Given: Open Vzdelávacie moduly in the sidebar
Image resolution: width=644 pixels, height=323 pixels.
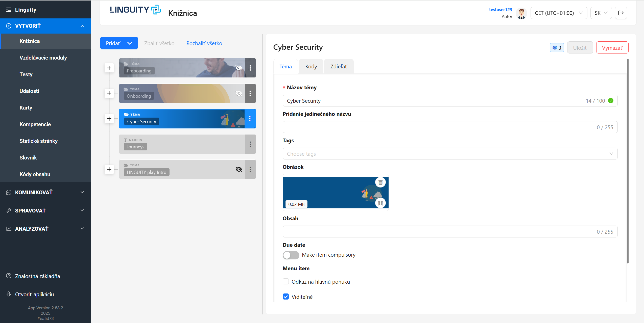Looking at the screenshot, I should tap(43, 58).
